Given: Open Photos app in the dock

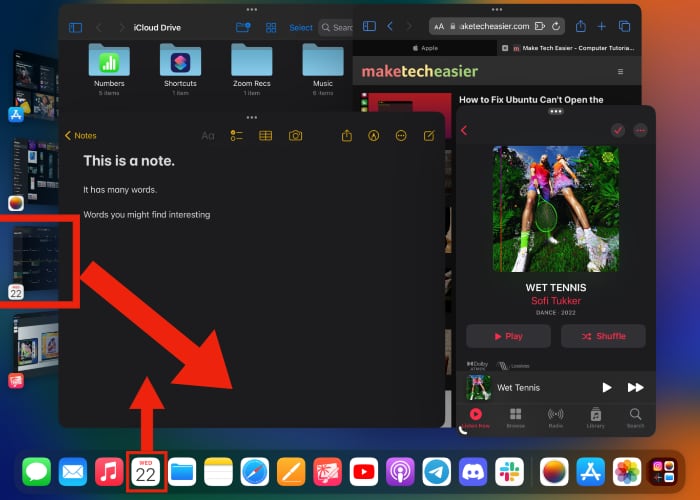Looking at the screenshot, I should pyautogui.click(x=627, y=471).
